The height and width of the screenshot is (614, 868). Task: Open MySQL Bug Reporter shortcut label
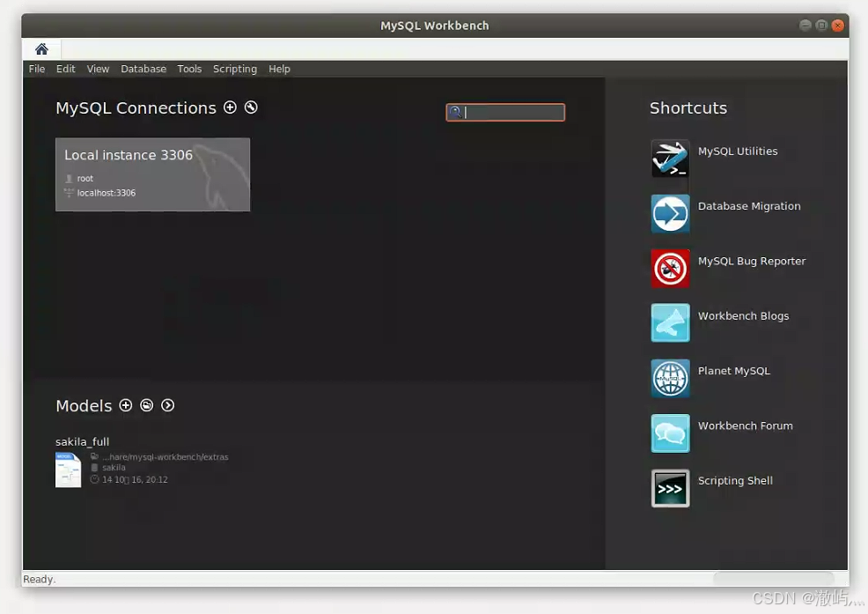(x=752, y=261)
